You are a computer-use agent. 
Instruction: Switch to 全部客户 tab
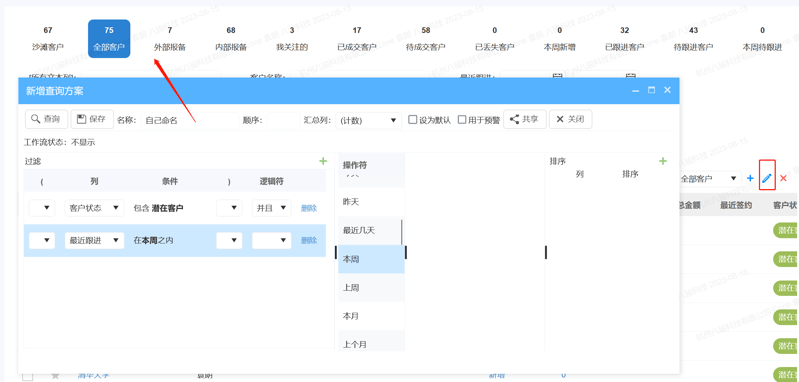pyautogui.click(x=109, y=39)
